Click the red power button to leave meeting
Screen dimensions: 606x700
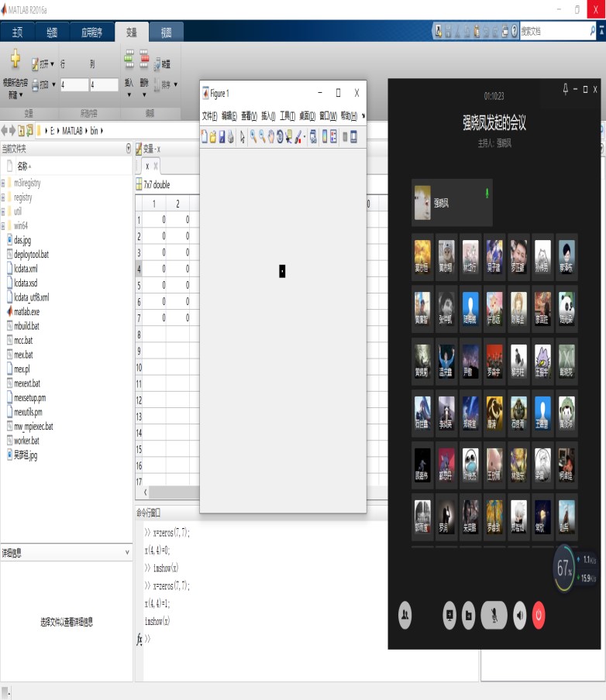coord(539,615)
